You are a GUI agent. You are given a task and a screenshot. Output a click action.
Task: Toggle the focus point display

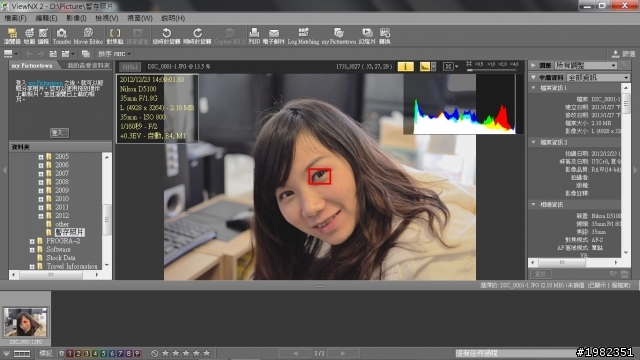pyautogui.click(x=115, y=36)
